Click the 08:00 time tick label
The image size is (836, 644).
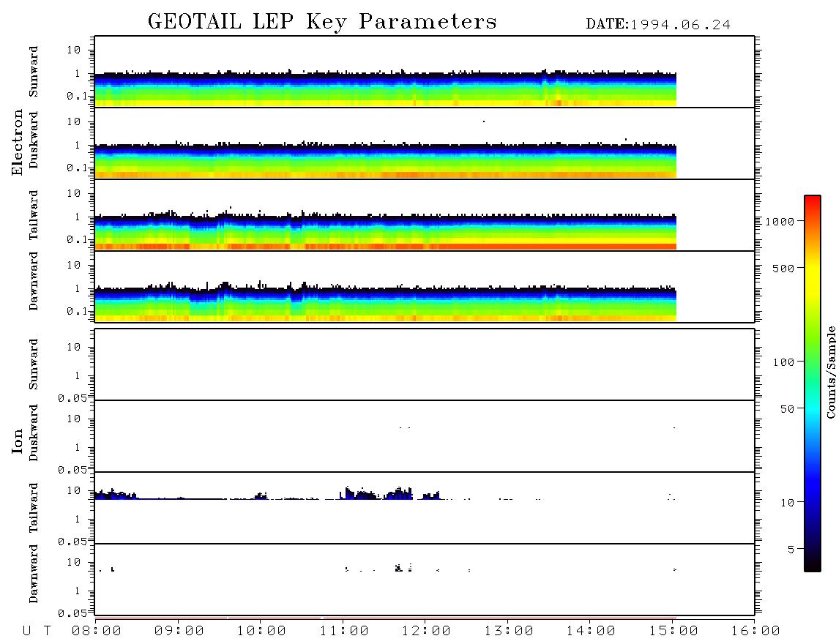point(97,632)
